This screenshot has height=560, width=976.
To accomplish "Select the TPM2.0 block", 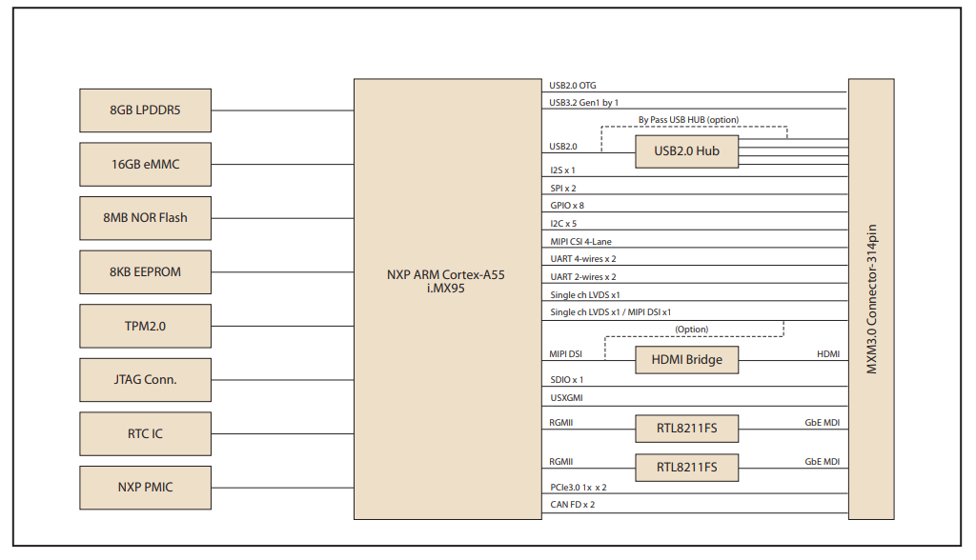I will tap(145, 326).
